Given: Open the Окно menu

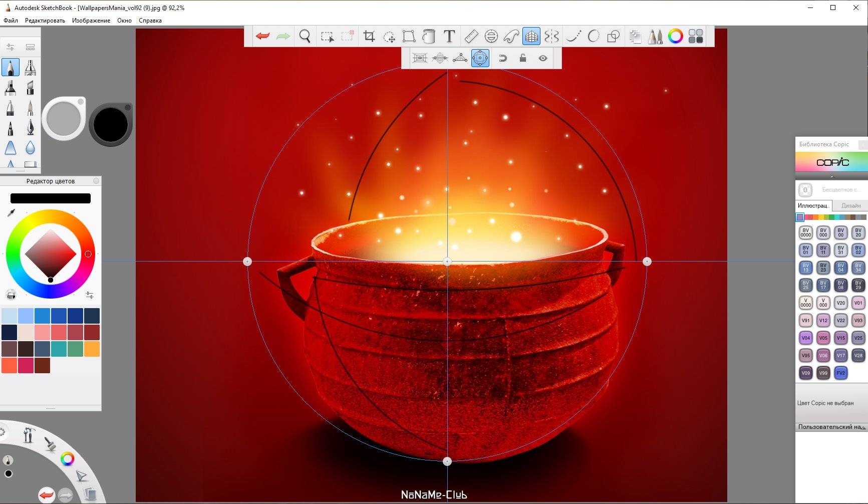Looking at the screenshot, I should (124, 21).
